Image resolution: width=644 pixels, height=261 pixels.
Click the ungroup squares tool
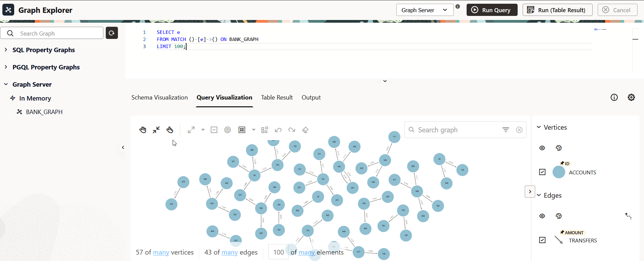(265, 130)
